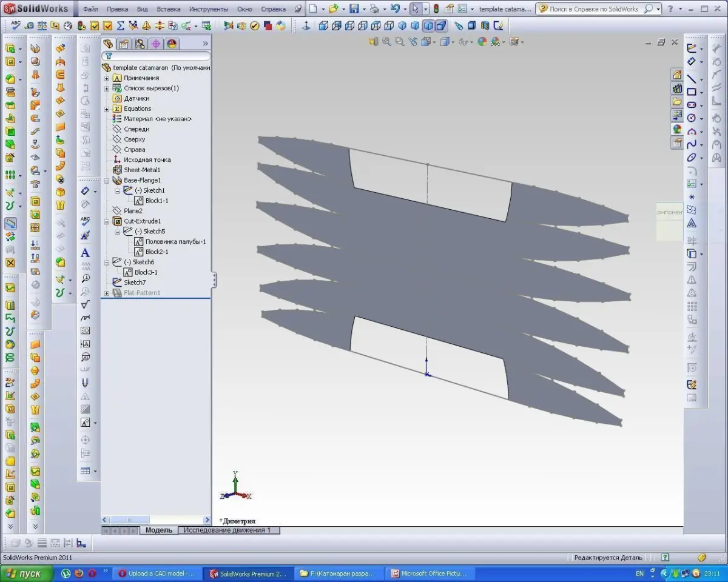Open the Display Style cube dropdown

[447, 42]
